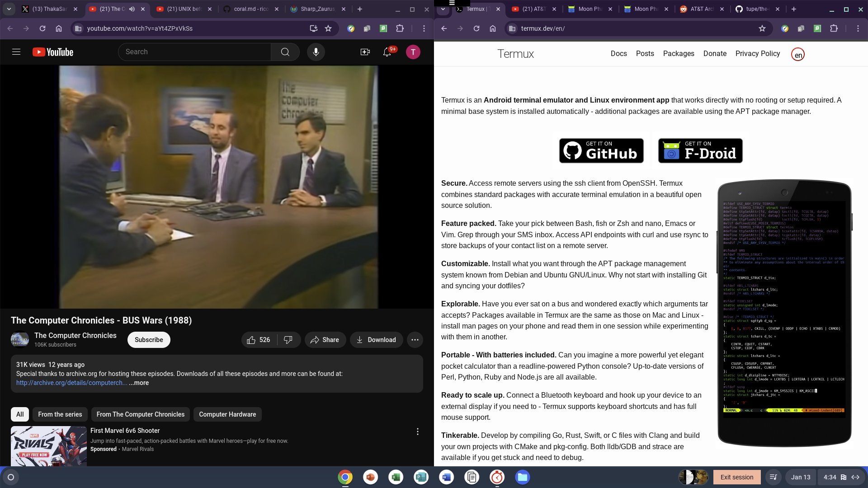Viewport: 868px width, 488px height.
Task: Launch Word from the shelf
Action: (x=446, y=477)
